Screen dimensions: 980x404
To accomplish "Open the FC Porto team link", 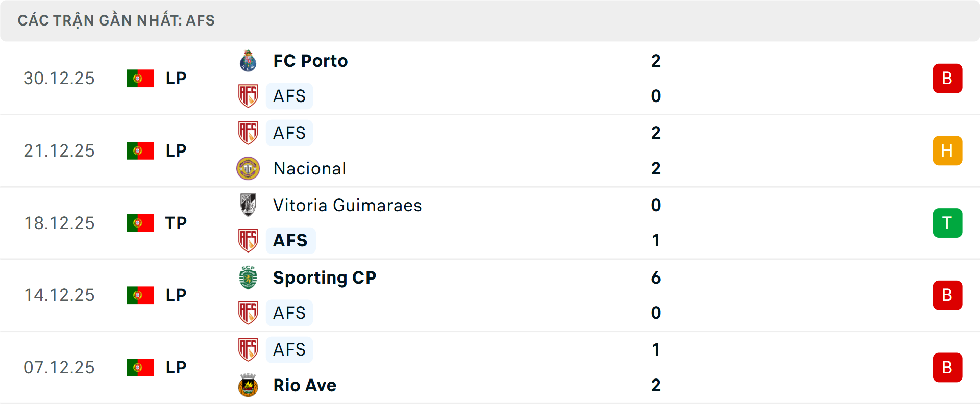I will click(310, 61).
